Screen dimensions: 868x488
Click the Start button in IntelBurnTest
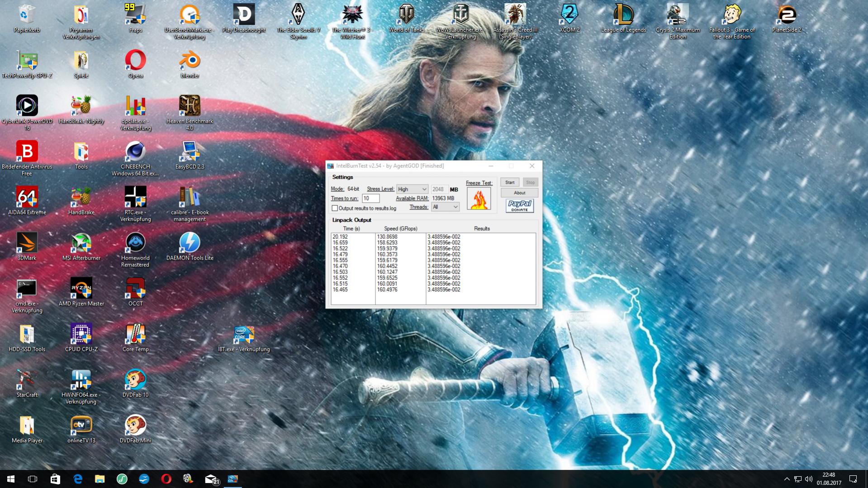tap(510, 182)
